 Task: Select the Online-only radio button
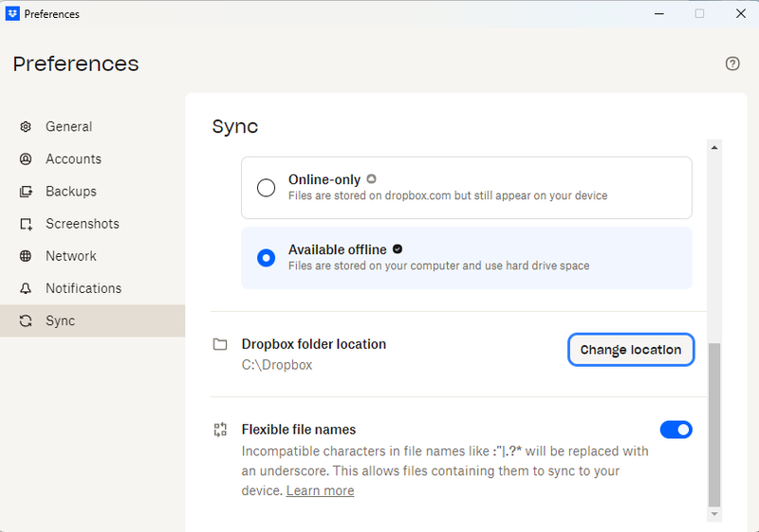[x=267, y=188]
